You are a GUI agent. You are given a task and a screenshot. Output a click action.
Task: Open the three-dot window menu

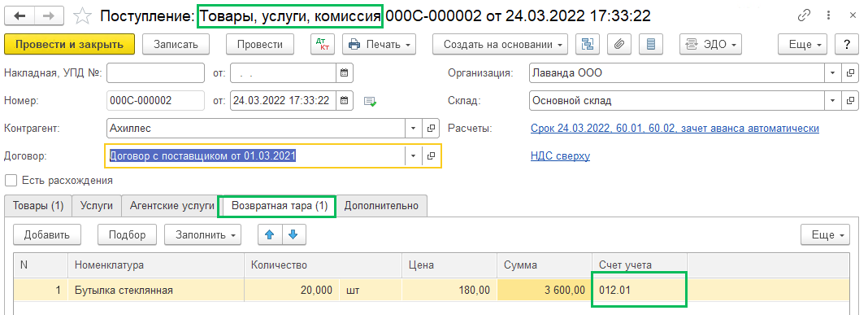827,16
